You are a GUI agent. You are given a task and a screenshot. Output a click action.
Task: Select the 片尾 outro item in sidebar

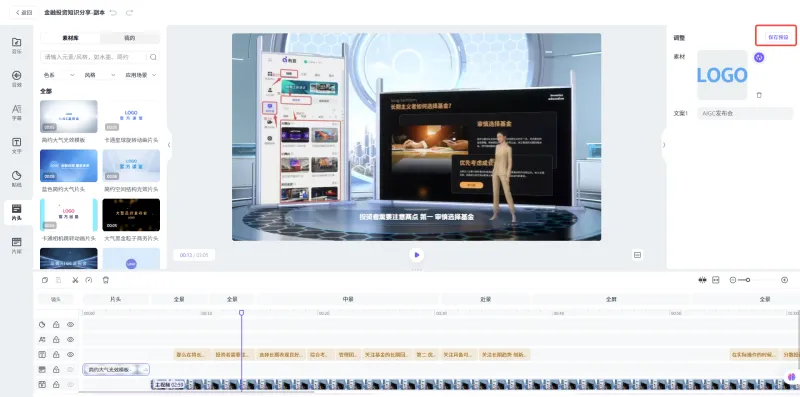pos(16,245)
